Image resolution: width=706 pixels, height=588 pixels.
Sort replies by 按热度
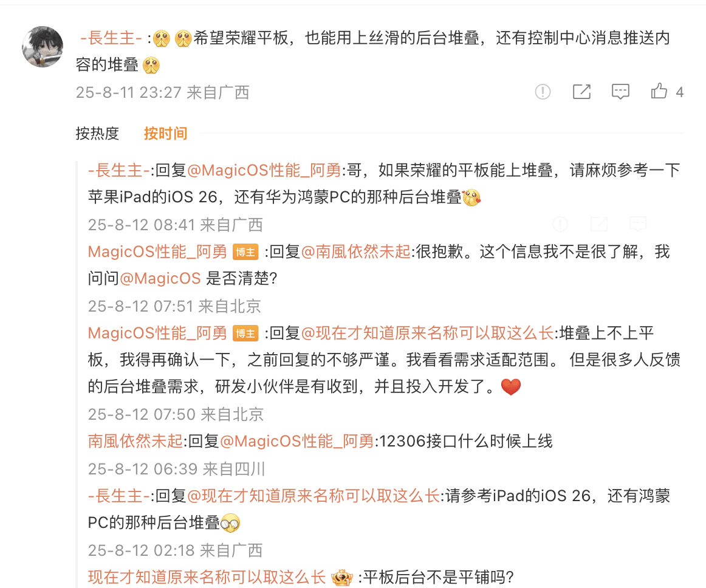pyautogui.click(x=97, y=134)
